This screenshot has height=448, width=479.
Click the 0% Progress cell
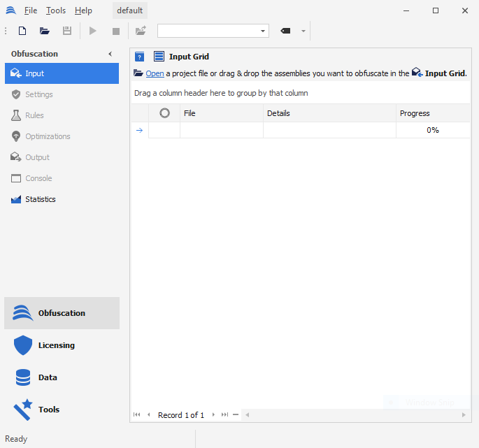pyautogui.click(x=432, y=130)
